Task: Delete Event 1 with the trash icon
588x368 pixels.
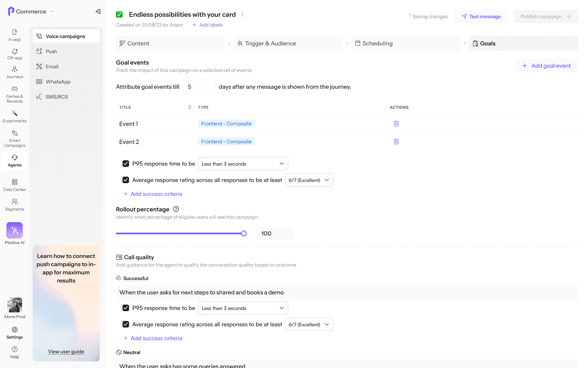Action: (396, 123)
